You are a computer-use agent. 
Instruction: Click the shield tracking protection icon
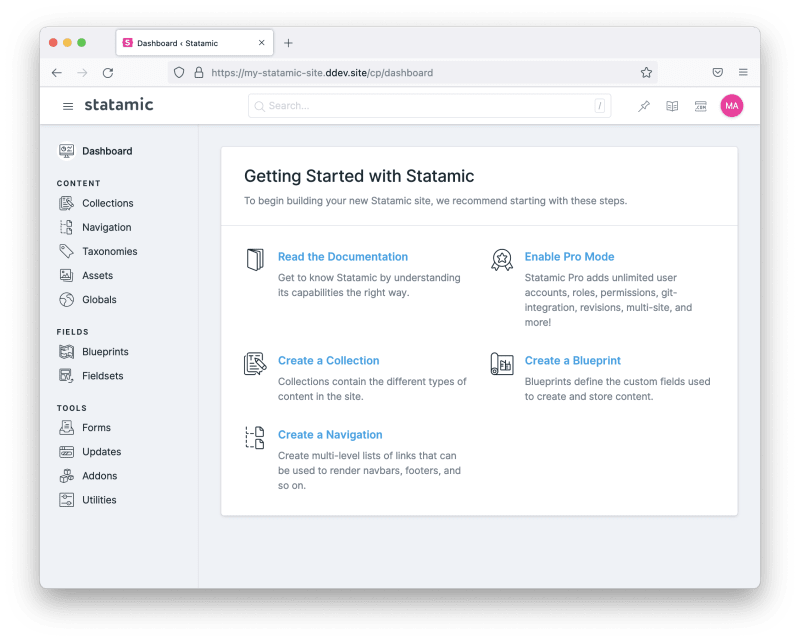tap(179, 72)
